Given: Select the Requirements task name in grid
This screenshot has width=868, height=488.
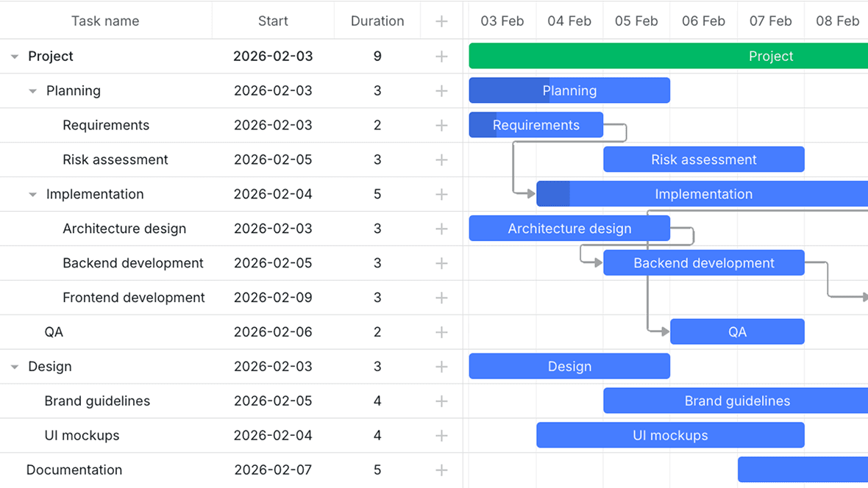Looking at the screenshot, I should (x=106, y=125).
